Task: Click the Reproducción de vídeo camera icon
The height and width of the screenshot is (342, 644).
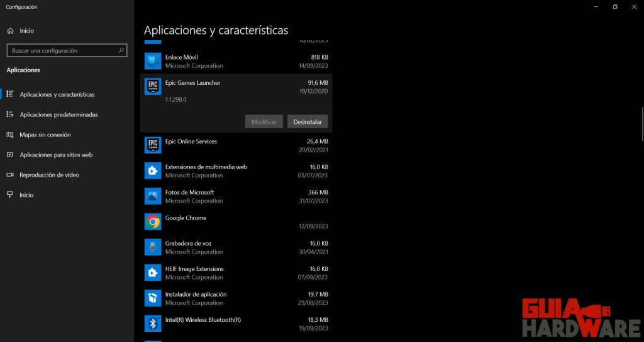Action: click(10, 175)
